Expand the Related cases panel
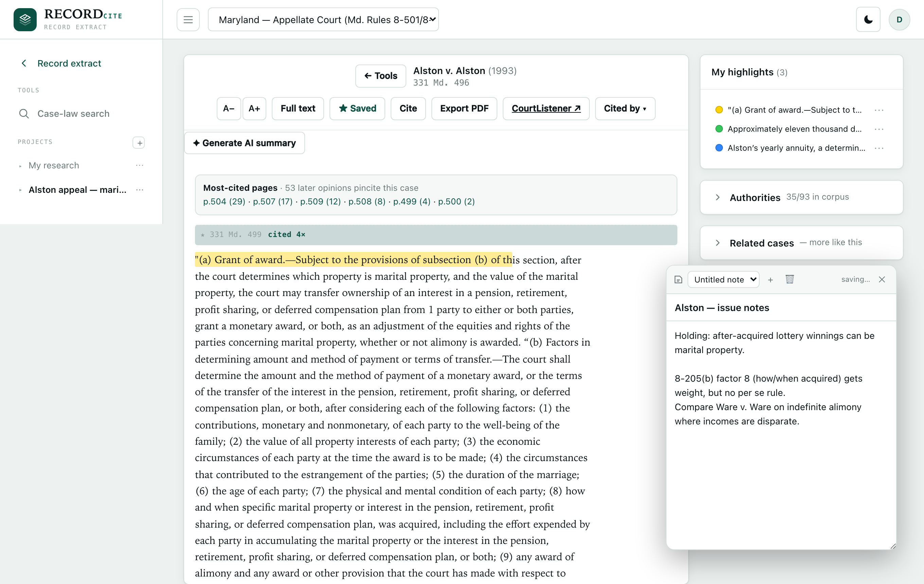The height and width of the screenshot is (584, 924). pos(801,243)
